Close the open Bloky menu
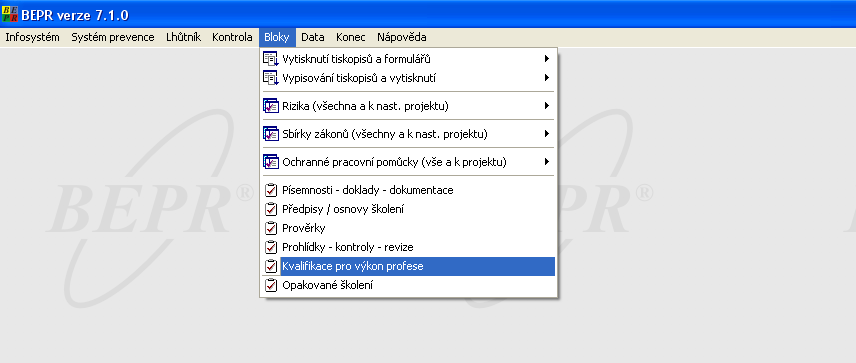This screenshot has height=363, width=856. (277, 37)
